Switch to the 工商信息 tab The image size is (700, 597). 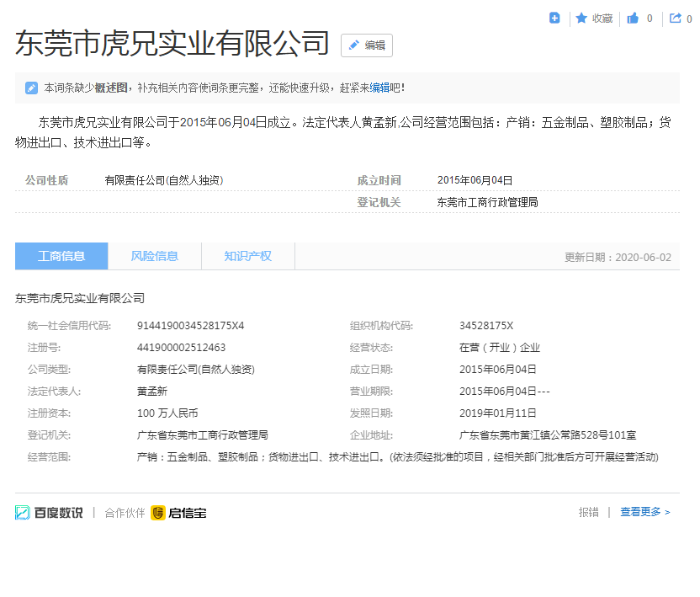[x=61, y=256]
